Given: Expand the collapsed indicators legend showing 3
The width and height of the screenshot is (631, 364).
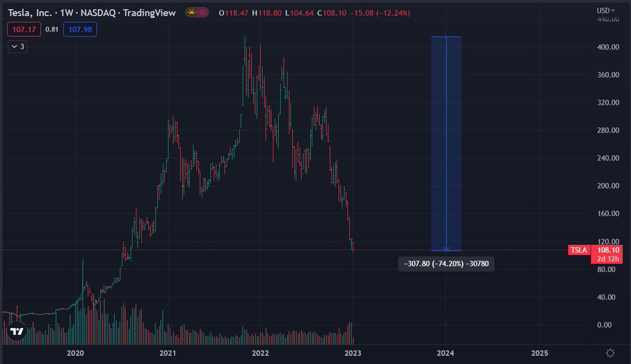Looking at the screenshot, I should [18, 47].
